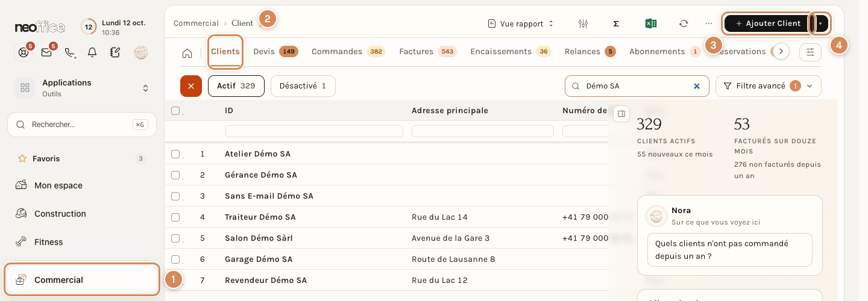This screenshot has width=868, height=301.
Task: Click the Mon espace icon
Action: 21,185
